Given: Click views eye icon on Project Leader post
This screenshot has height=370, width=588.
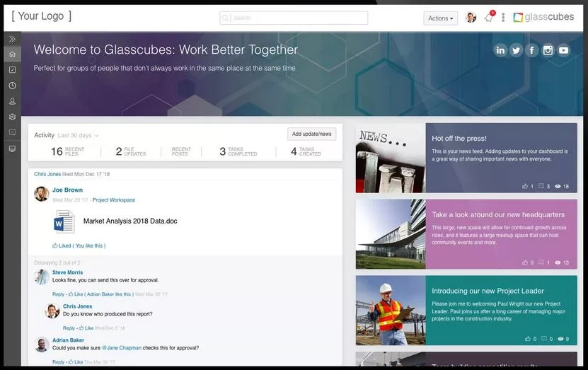Looking at the screenshot, I should click(560, 338).
